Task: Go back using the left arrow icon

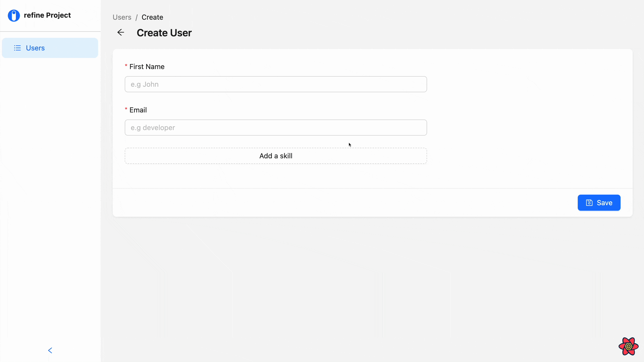Action: [121, 33]
